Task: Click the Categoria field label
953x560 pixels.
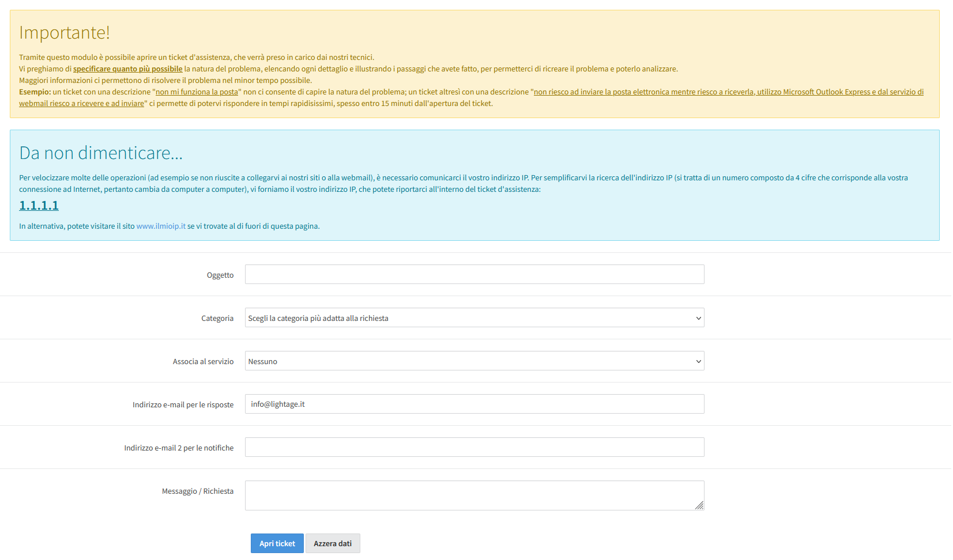Action: (217, 319)
